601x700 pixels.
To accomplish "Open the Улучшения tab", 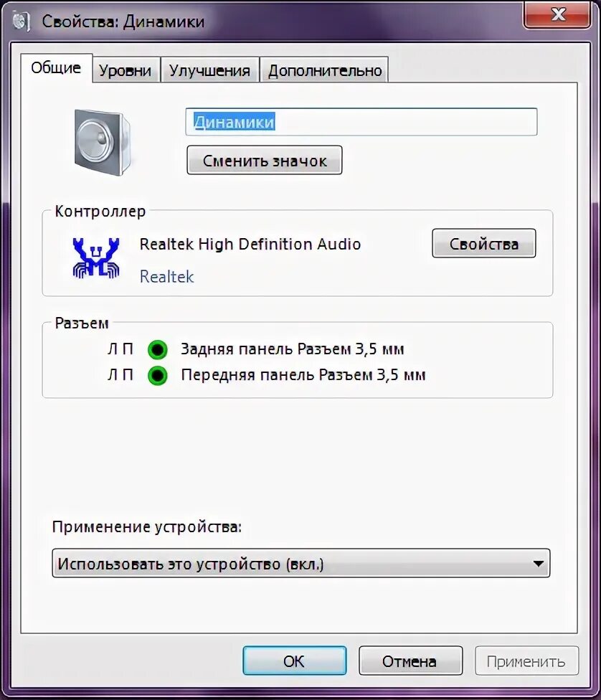I will [x=209, y=70].
